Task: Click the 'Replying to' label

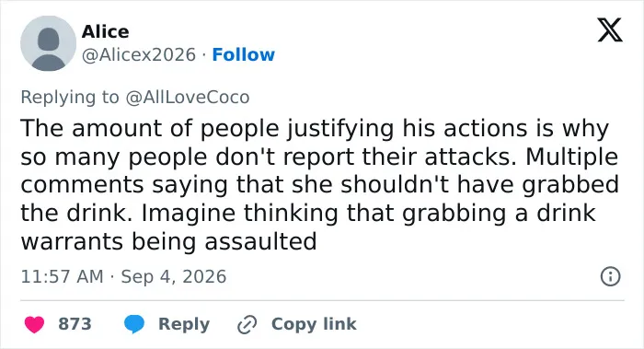Action: [70, 98]
